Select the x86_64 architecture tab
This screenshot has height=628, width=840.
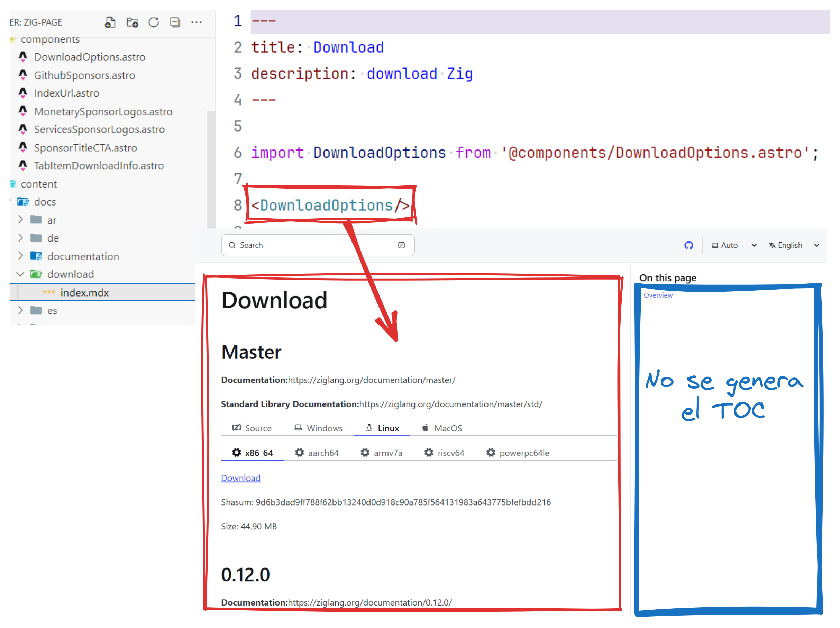[253, 453]
